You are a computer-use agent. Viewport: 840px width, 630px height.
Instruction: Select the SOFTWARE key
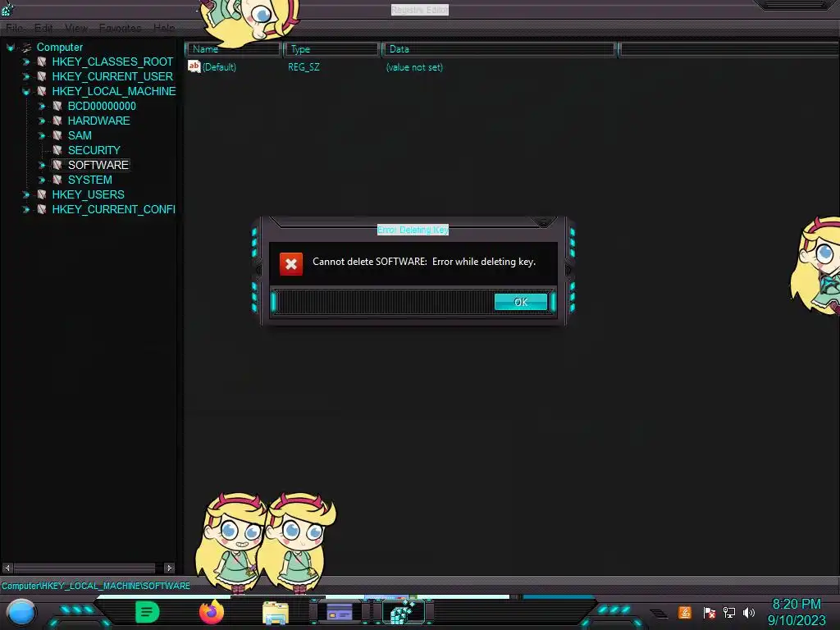98,165
